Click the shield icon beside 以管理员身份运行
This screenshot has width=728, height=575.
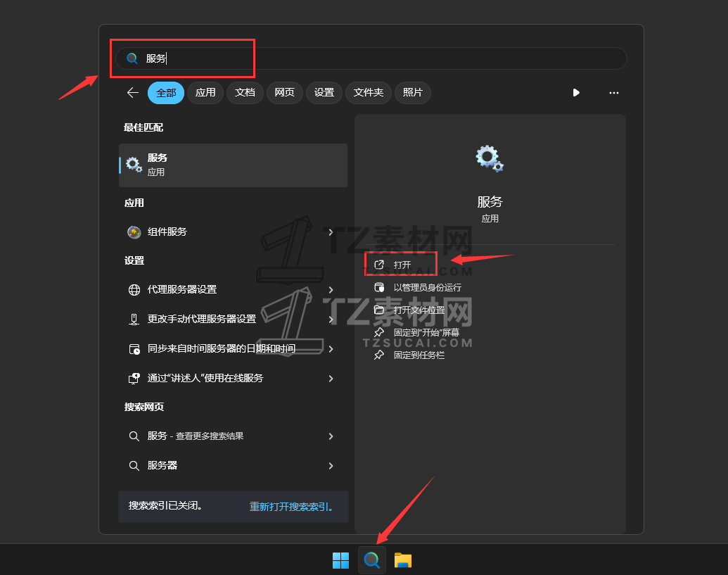pos(379,287)
